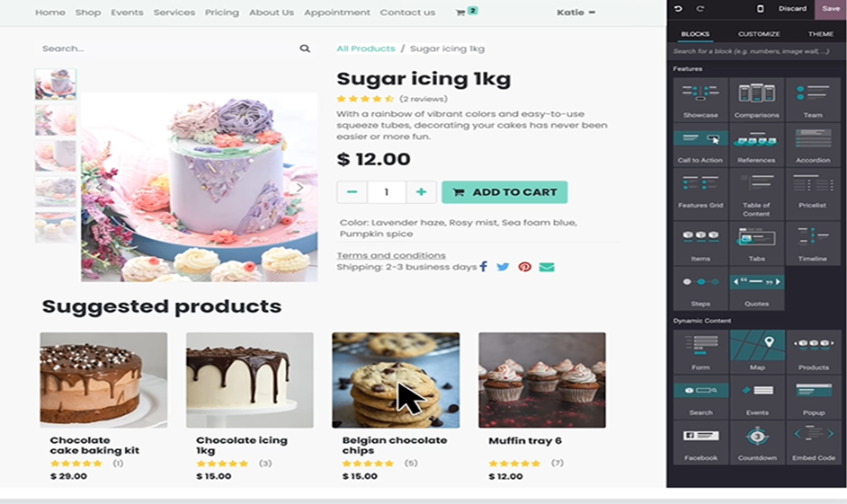Click the Add to Cart button
This screenshot has height=504, width=847.
point(504,192)
